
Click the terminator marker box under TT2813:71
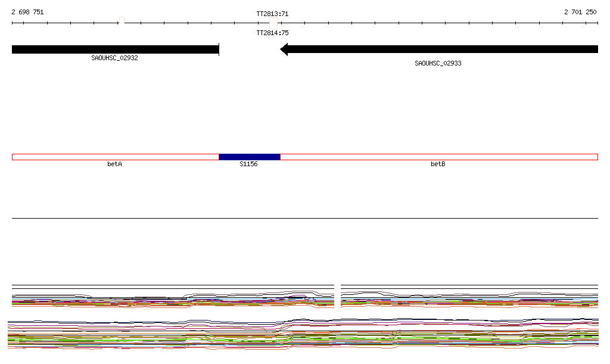click(x=273, y=23)
